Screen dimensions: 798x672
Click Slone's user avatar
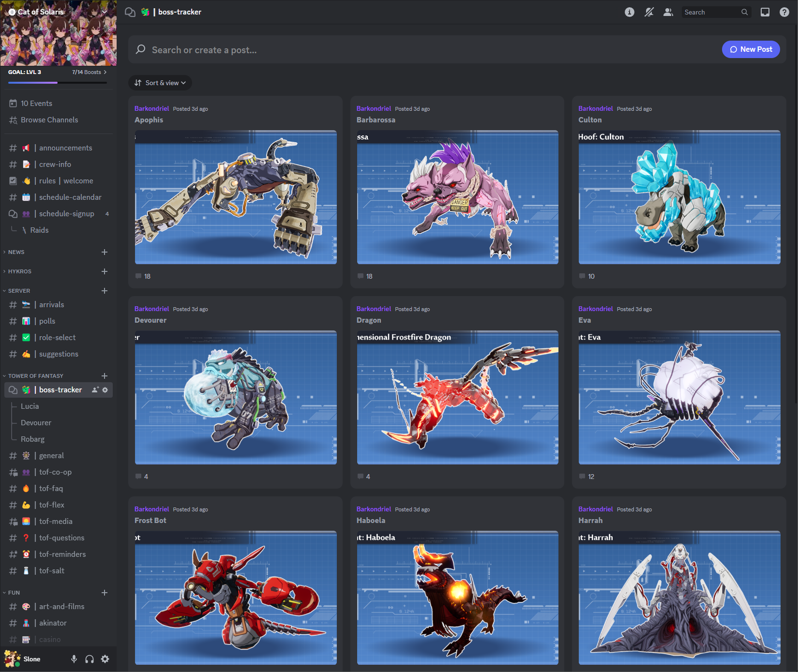pyautogui.click(x=12, y=659)
